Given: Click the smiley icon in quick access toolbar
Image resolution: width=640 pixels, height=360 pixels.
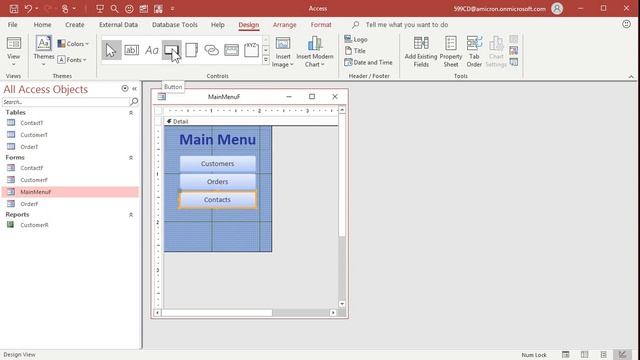Looking at the screenshot, I should [129, 9].
